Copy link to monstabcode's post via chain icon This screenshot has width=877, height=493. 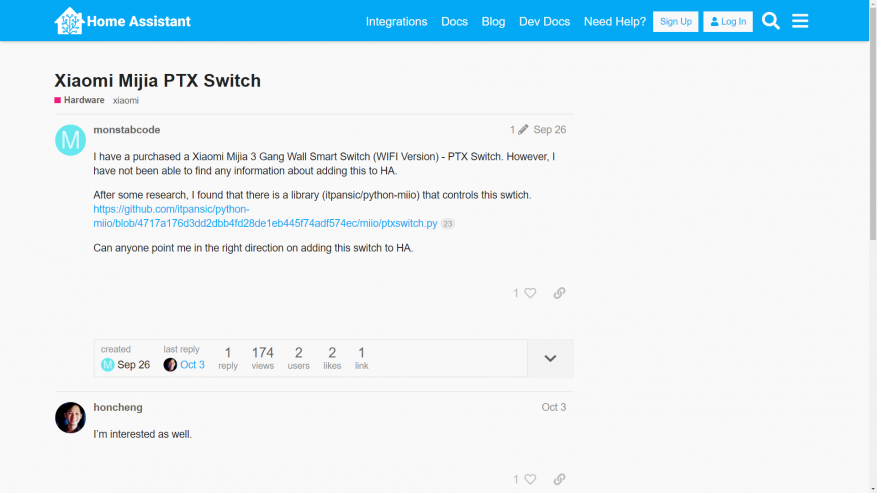(559, 293)
